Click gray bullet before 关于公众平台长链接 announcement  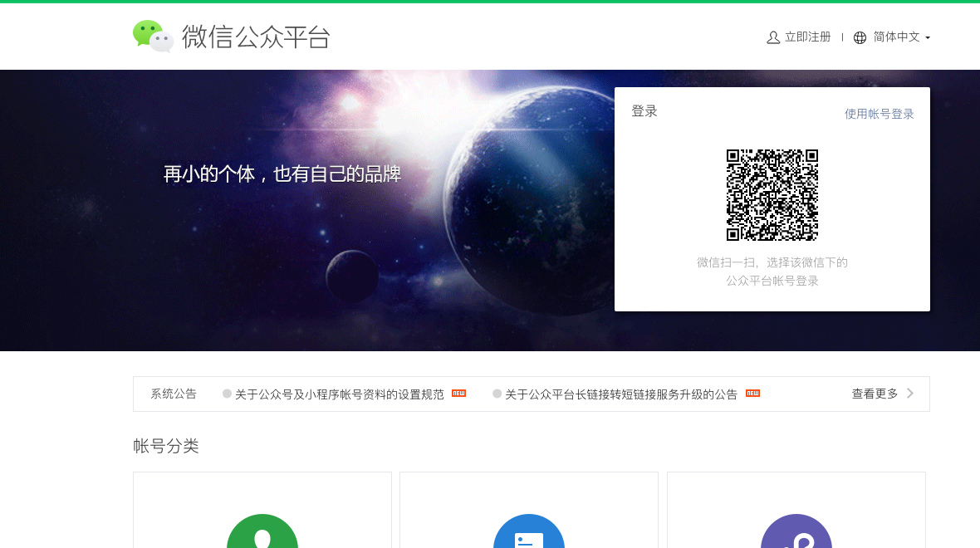497,394
